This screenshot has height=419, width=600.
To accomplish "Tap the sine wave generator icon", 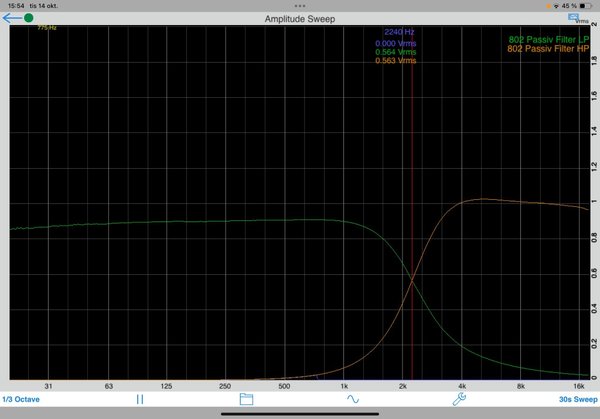I will point(352,398).
